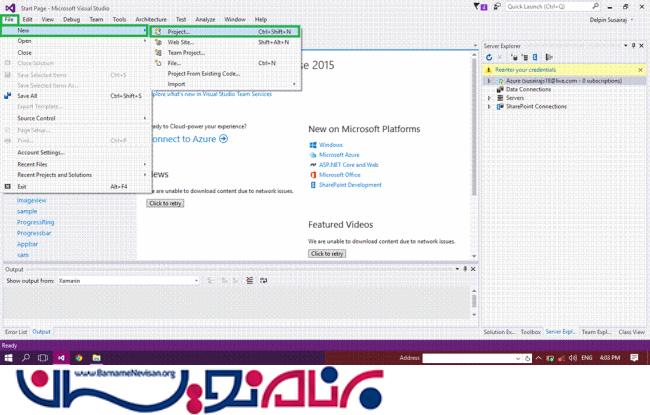
Task: Click retry button under Featured Videos
Action: (x=327, y=254)
